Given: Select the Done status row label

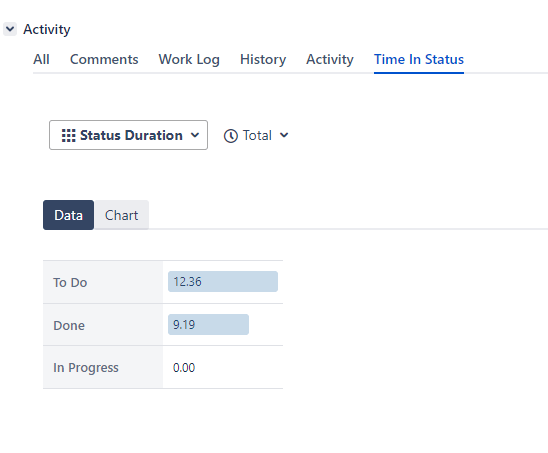Looking at the screenshot, I should click(69, 325).
